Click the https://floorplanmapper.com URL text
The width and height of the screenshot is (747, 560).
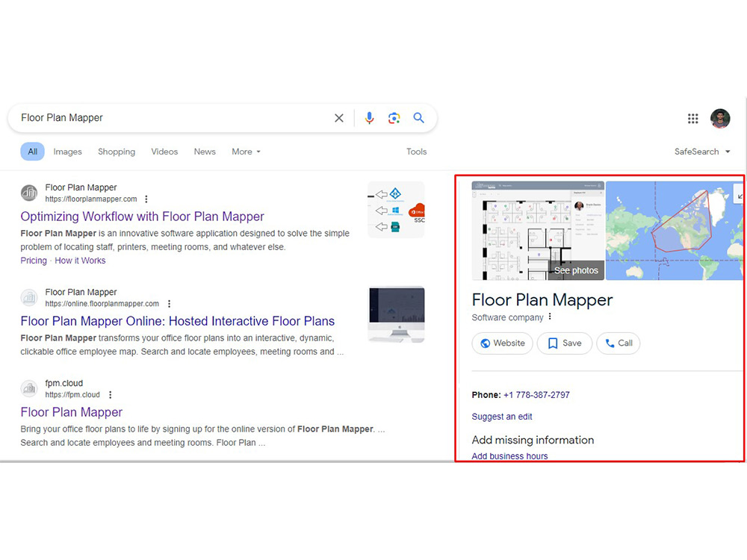[x=91, y=199]
